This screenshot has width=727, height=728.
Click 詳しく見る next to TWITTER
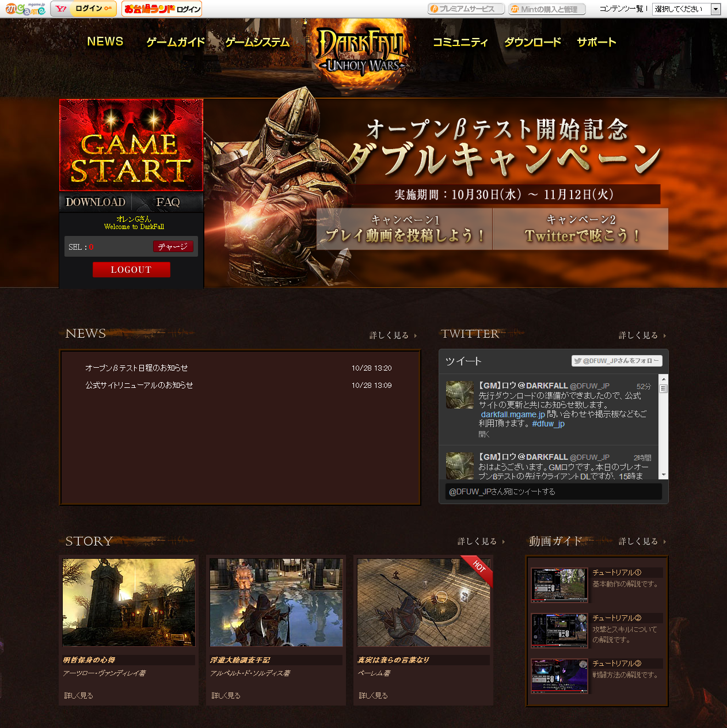pos(642,335)
